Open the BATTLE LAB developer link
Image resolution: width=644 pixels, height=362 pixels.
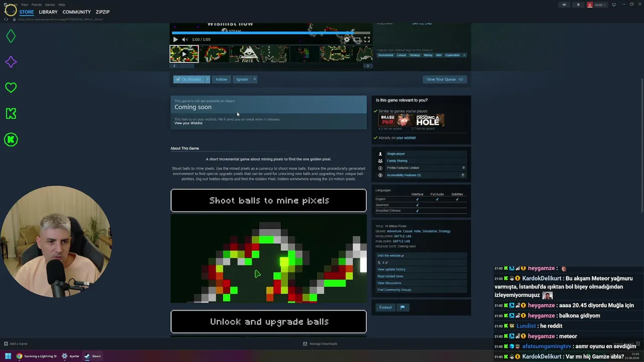click(x=403, y=236)
